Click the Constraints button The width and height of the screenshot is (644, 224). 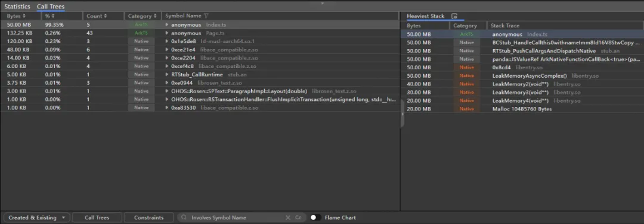pos(148,217)
